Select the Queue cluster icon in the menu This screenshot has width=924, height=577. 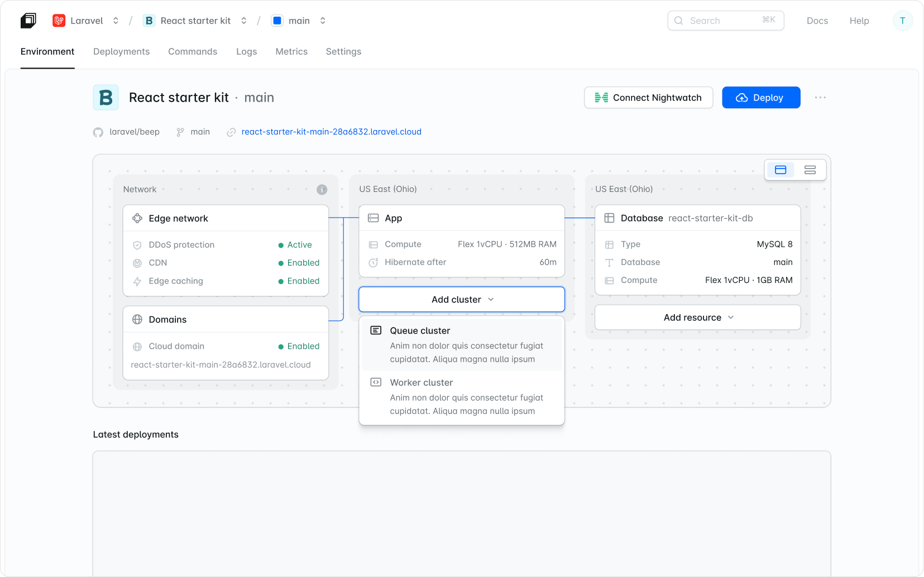pyautogui.click(x=375, y=330)
